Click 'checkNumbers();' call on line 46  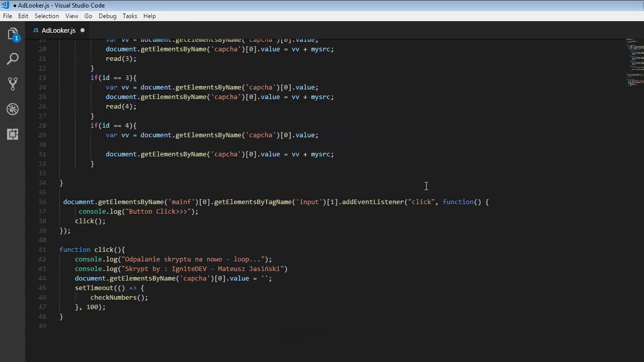click(119, 297)
